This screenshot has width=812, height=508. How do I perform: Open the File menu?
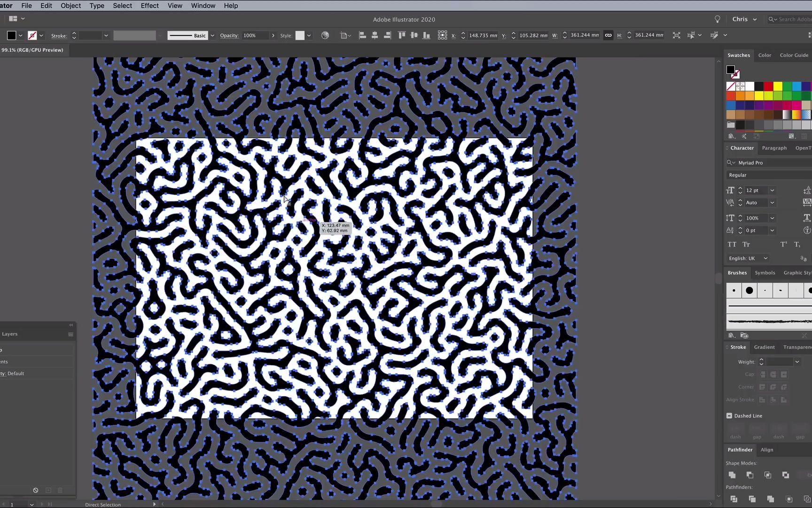(x=26, y=6)
